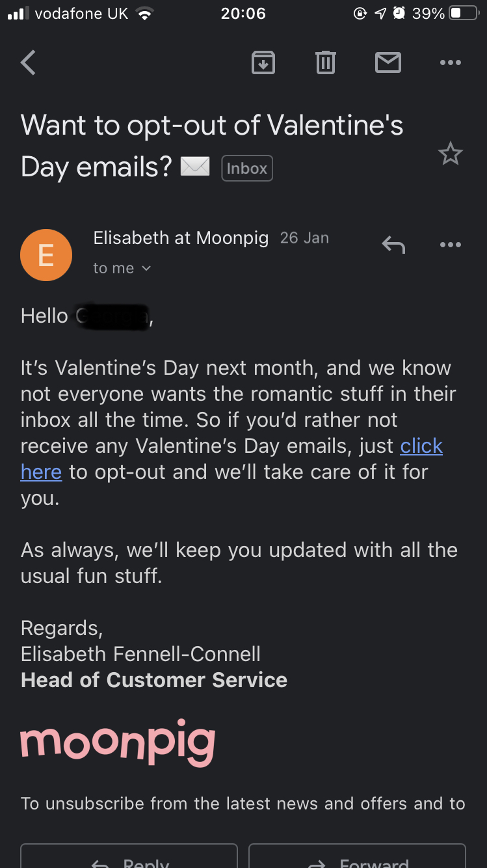This screenshot has height=868, width=487.
Task: Star this Moonpig email
Action: tap(450, 154)
